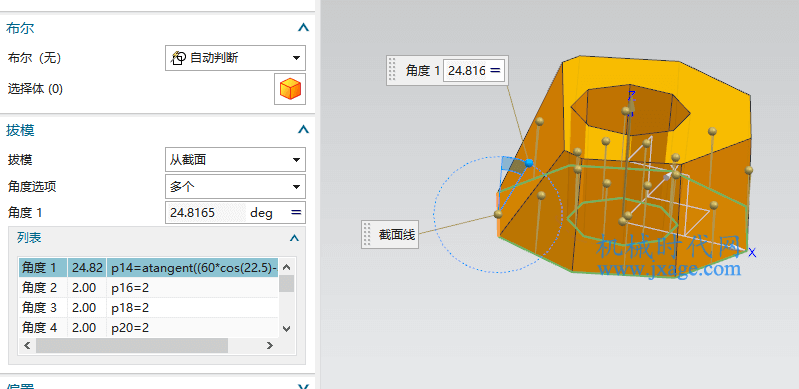Viewport: 799px width, 389px height.
Task: Open the 角度选项 多个 dropdown
Action: 235,187
